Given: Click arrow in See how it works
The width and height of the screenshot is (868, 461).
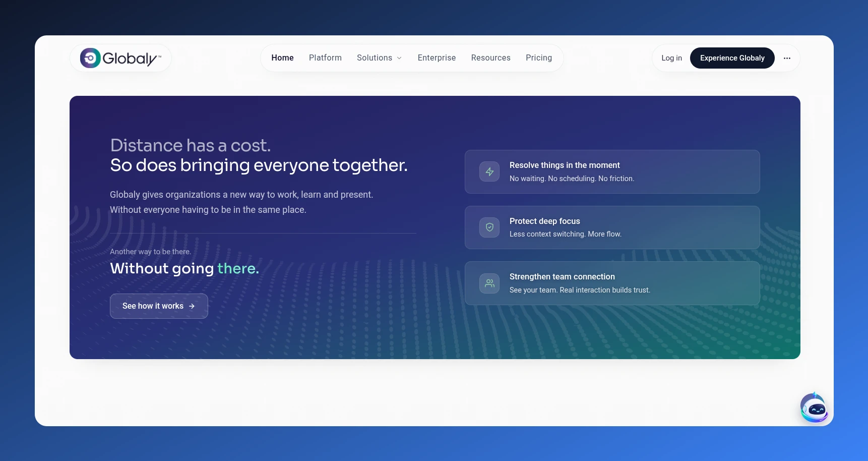Looking at the screenshot, I should 192,306.
